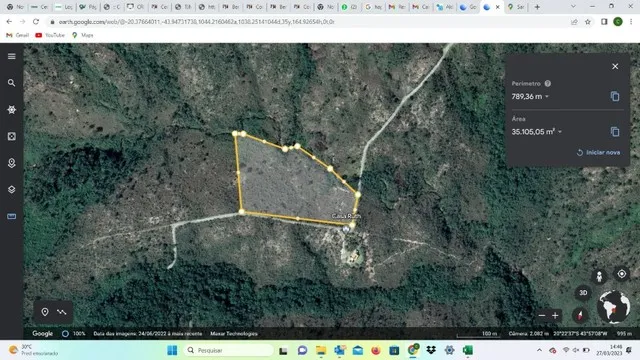Open a new browser tab

[537, 7]
